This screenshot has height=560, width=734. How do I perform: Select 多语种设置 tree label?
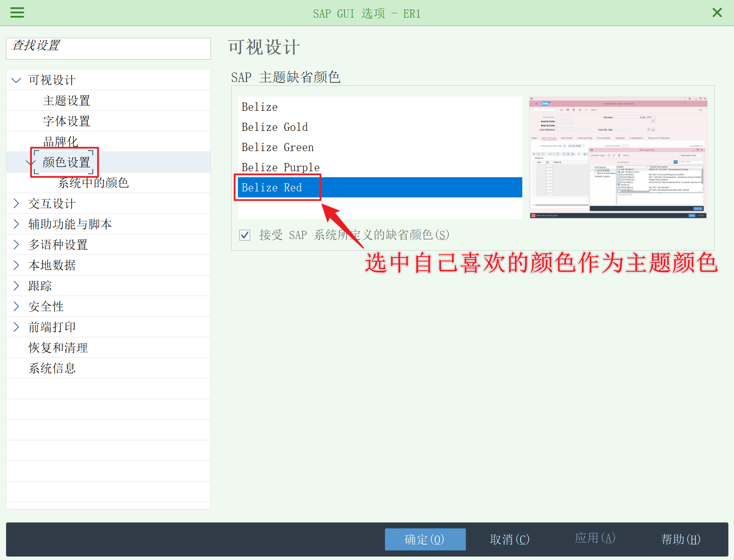point(58,245)
